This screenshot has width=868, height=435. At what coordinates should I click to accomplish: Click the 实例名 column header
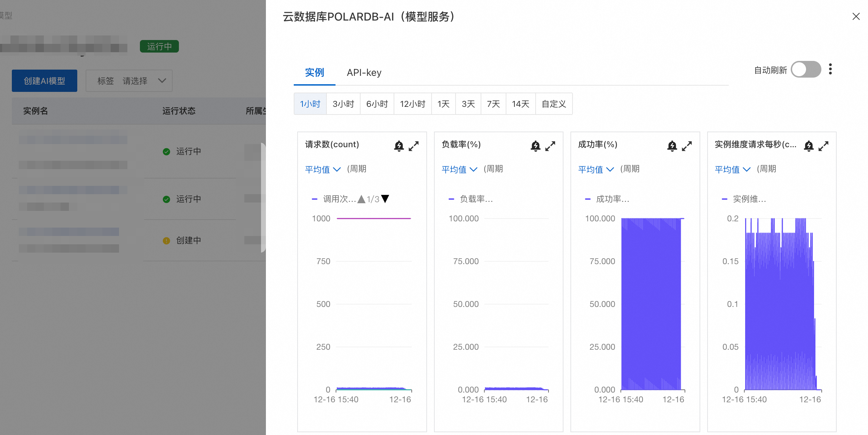[x=35, y=111]
